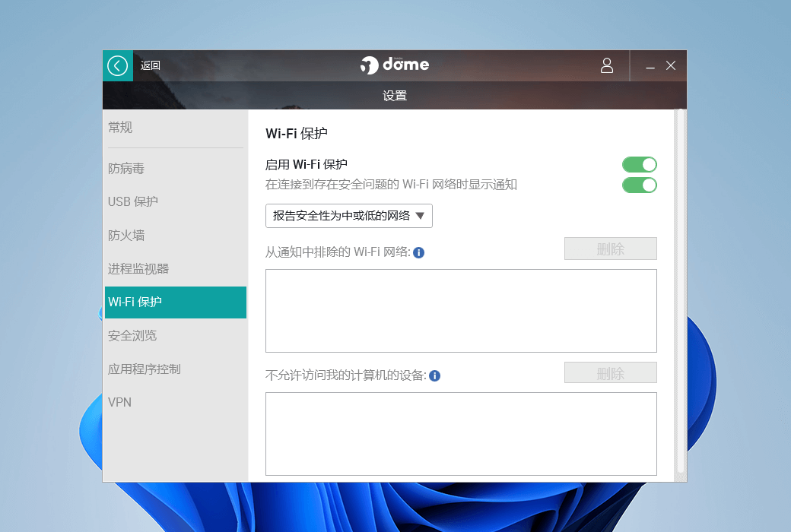Switch to USB 保护 settings
The height and width of the screenshot is (532, 791).
tap(133, 202)
